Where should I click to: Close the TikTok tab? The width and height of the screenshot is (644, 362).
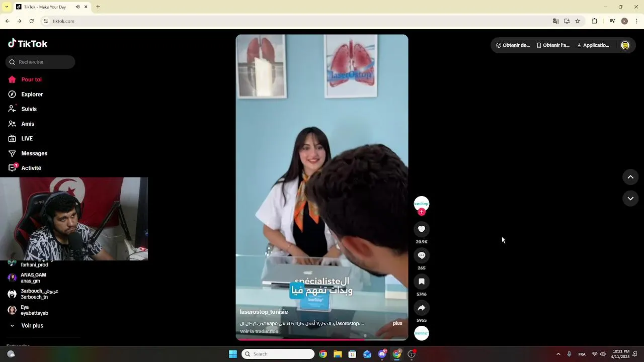tap(86, 7)
